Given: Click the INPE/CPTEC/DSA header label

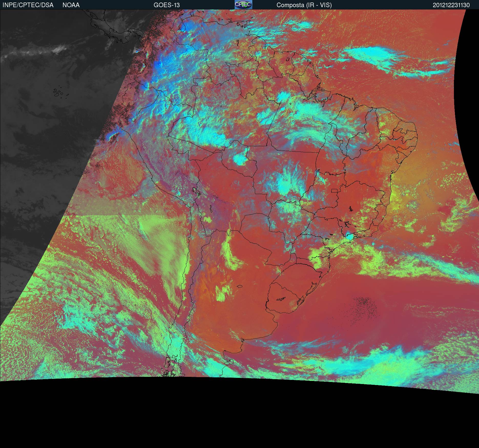Looking at the screenshot, I should click(28, 5).
